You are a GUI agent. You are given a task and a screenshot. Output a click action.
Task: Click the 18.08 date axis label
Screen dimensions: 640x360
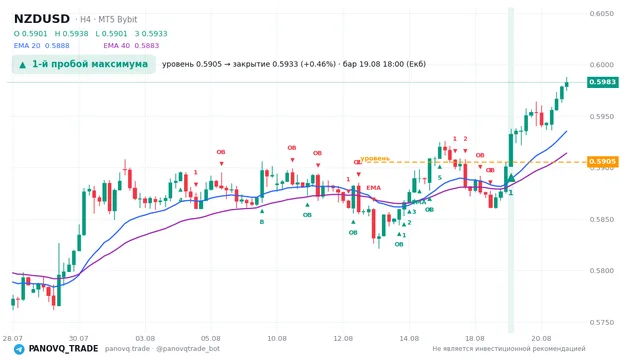[475, 338]
